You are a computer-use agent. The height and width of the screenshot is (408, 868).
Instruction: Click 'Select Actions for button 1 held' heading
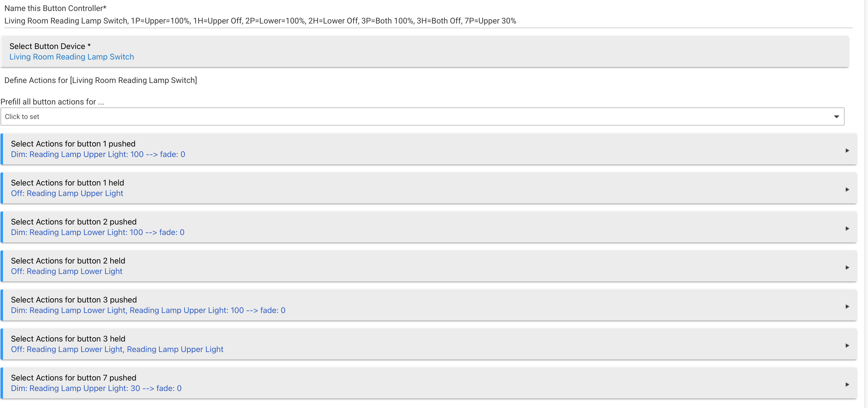point(67,183)
